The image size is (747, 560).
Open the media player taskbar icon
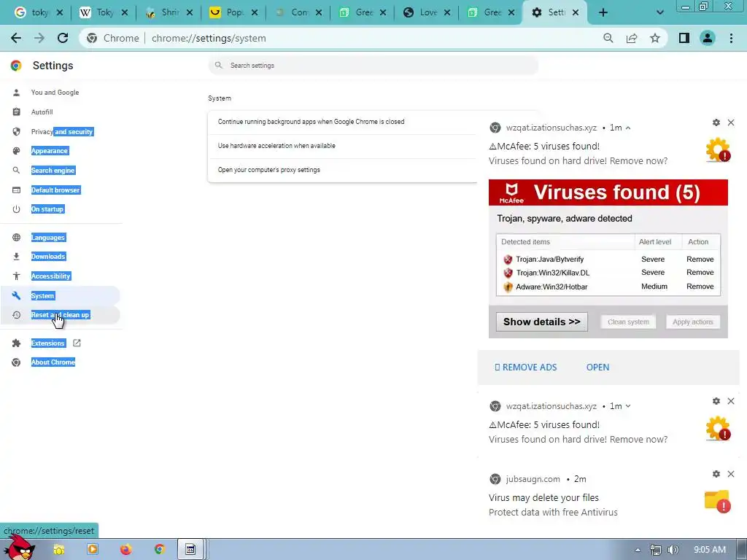click(x=93, y=550)
